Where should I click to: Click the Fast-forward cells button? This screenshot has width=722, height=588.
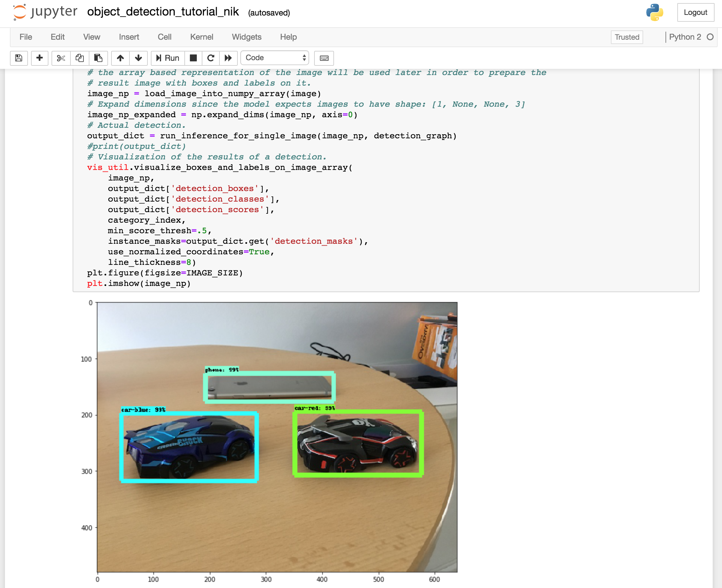[228, 58]
